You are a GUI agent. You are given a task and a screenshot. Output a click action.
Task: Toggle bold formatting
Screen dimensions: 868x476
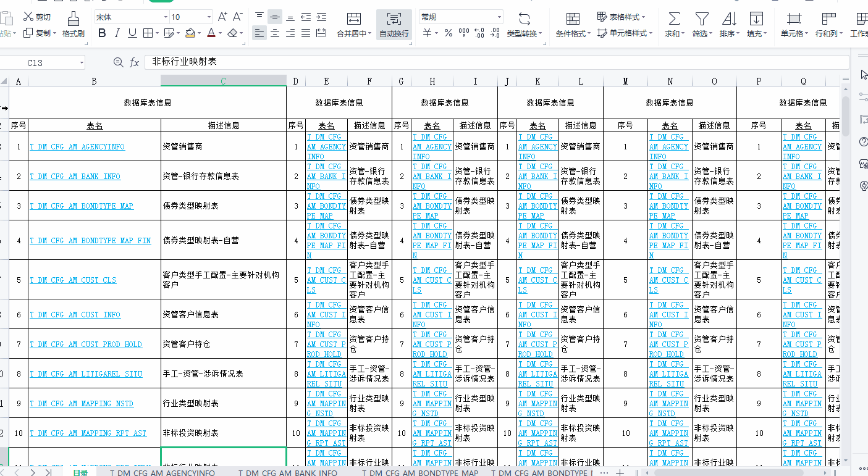(x=103, y=33)
